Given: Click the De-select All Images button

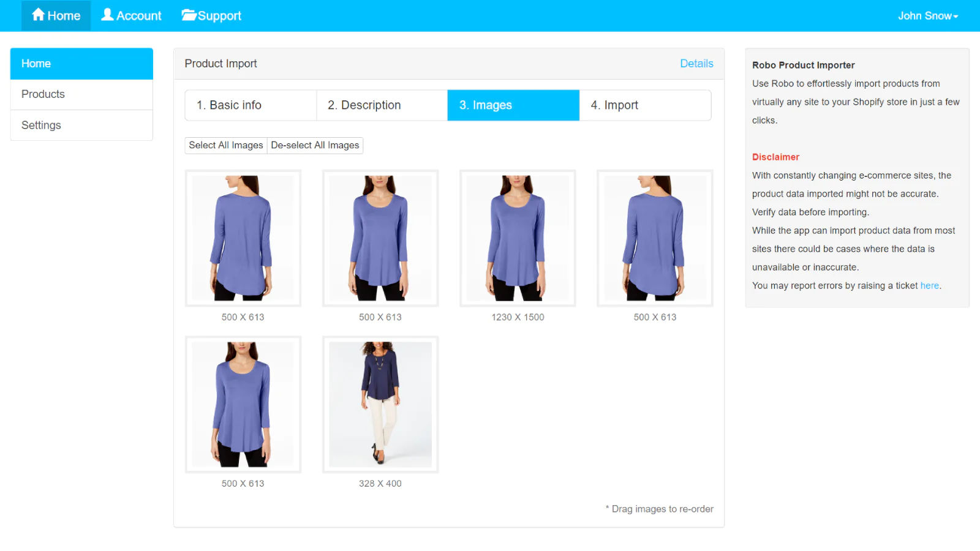Looking at the screenshot, I should pos(315,145).
